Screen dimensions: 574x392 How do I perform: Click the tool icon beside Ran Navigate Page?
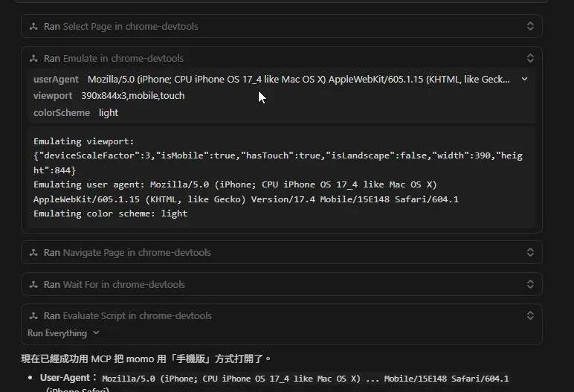click(x=33, y=253)
